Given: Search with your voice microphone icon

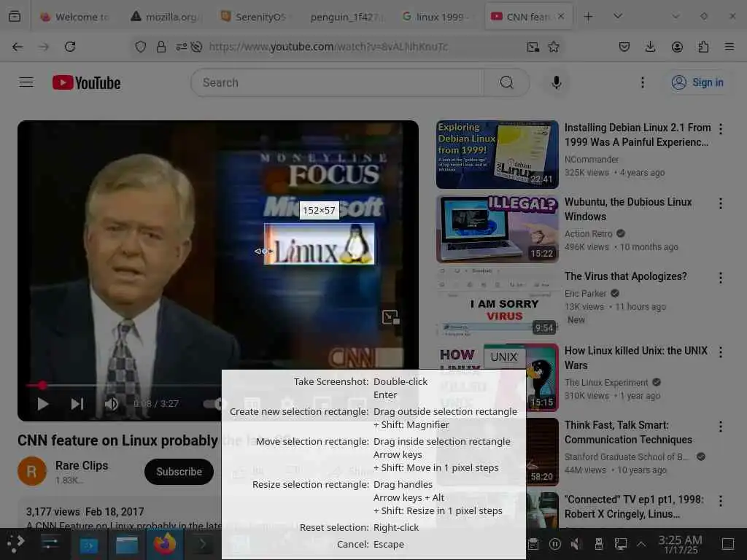Looking at the screenshot, I should coord(556,82).
